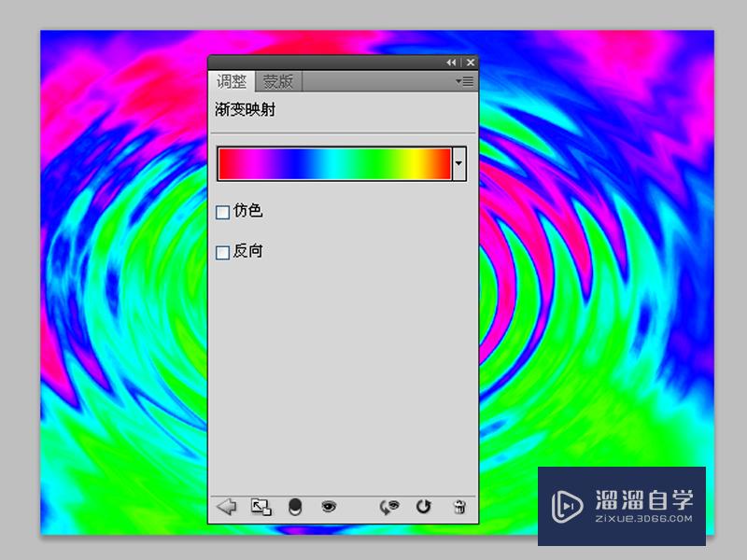Enable the 反向 reverse checkbox

(x=222, y=252)
